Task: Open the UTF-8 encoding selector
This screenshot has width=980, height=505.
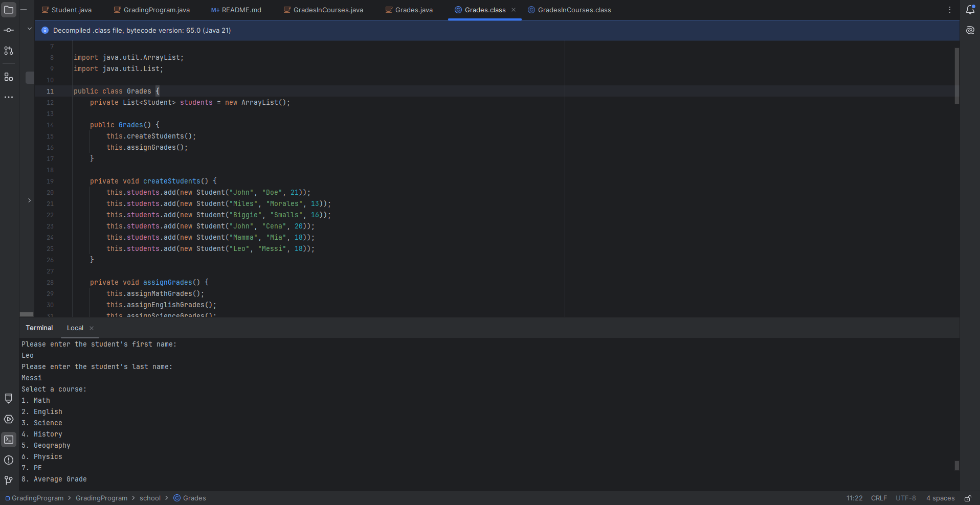Action: pos(905,498)
